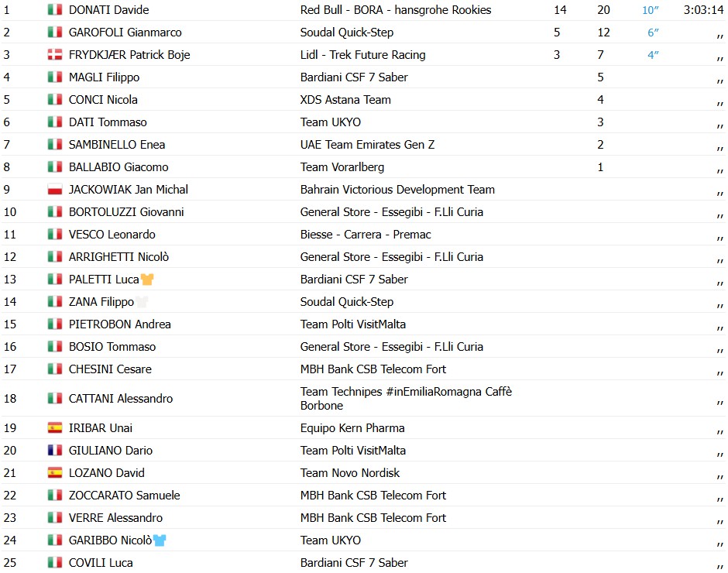Open rider CONCI Nicola
Viewport: 728px width, 573px height.
pos(103,99)
